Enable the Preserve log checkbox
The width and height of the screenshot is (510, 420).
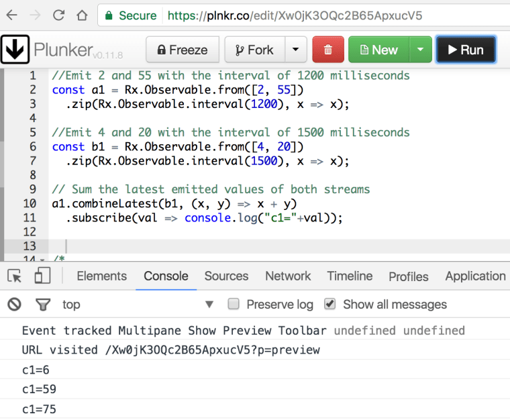point(234,304)
